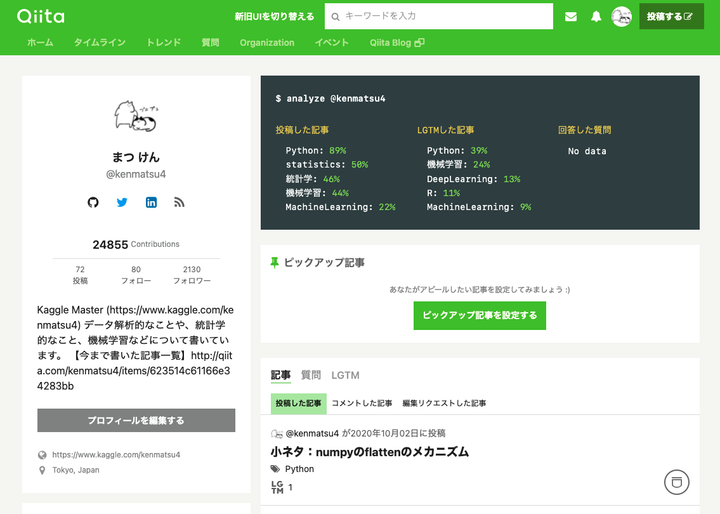Click the MachineLearning: 9% stat
The width and height of the screenshot is (720, 514).
pos(479,207)
